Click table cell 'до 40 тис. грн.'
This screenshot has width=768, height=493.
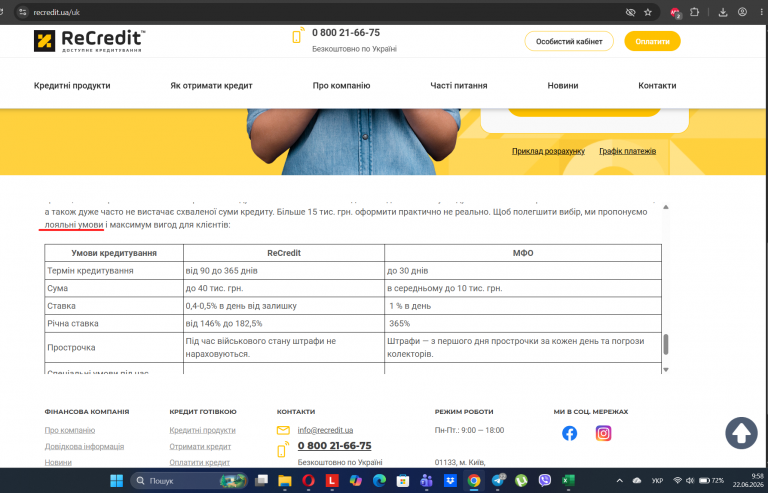pyautogui.click(x=284, y=288)
